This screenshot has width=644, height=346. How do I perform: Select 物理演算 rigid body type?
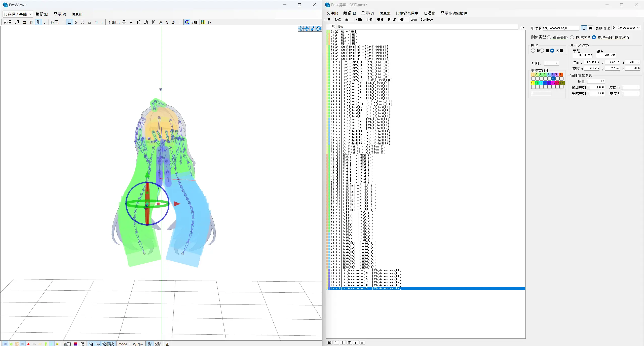click(x=572, y=37)
